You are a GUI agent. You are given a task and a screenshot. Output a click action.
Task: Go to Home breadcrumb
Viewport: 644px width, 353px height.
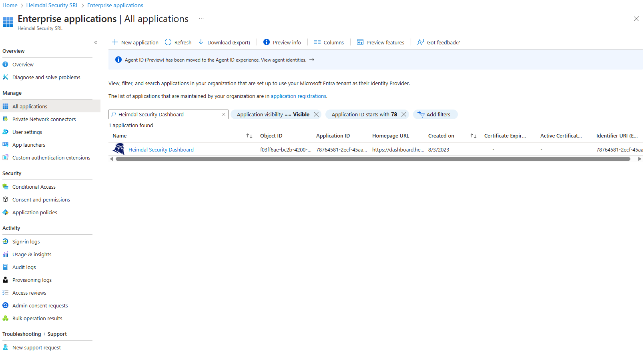tap(10, 5)
